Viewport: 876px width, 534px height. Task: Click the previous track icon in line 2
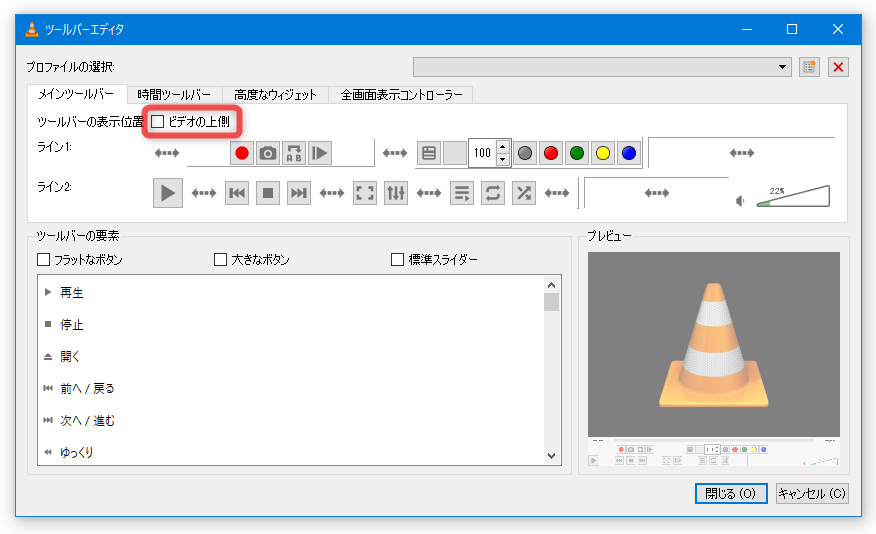(237, 193)
